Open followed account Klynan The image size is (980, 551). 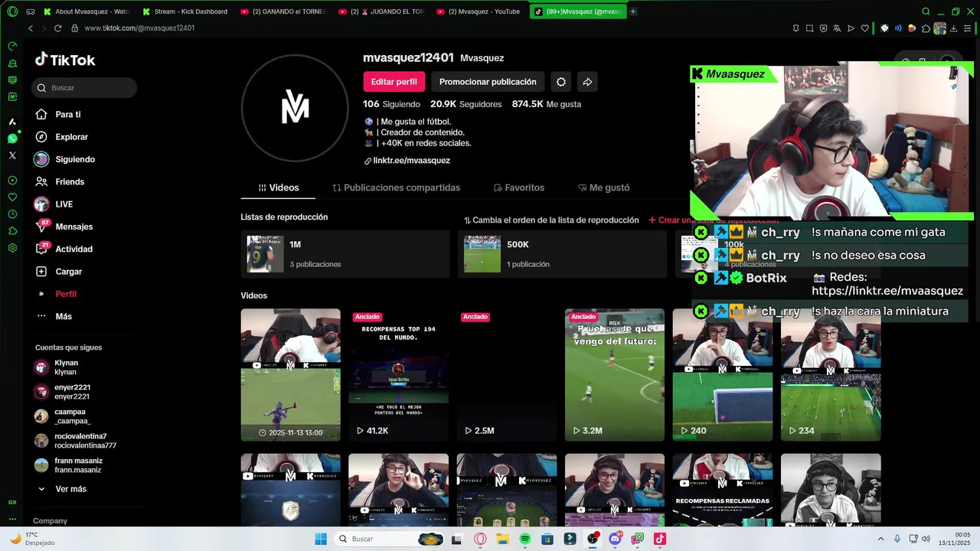[x=57, y=367]
